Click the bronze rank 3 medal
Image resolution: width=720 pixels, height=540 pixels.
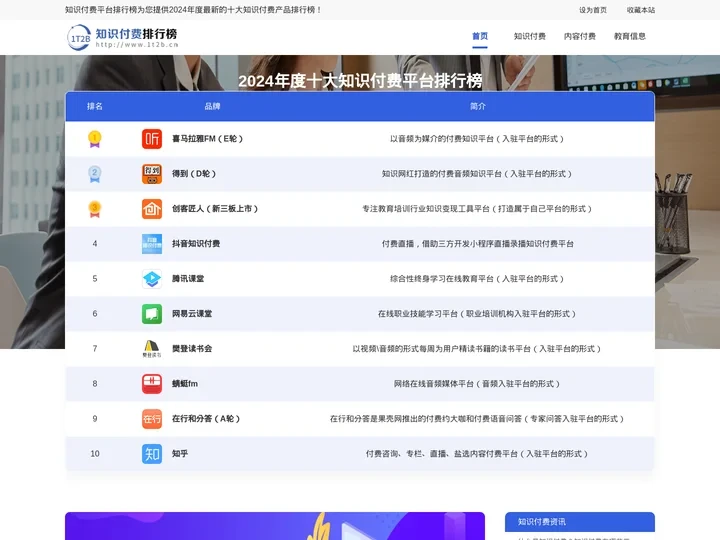[x=95, y=209]
